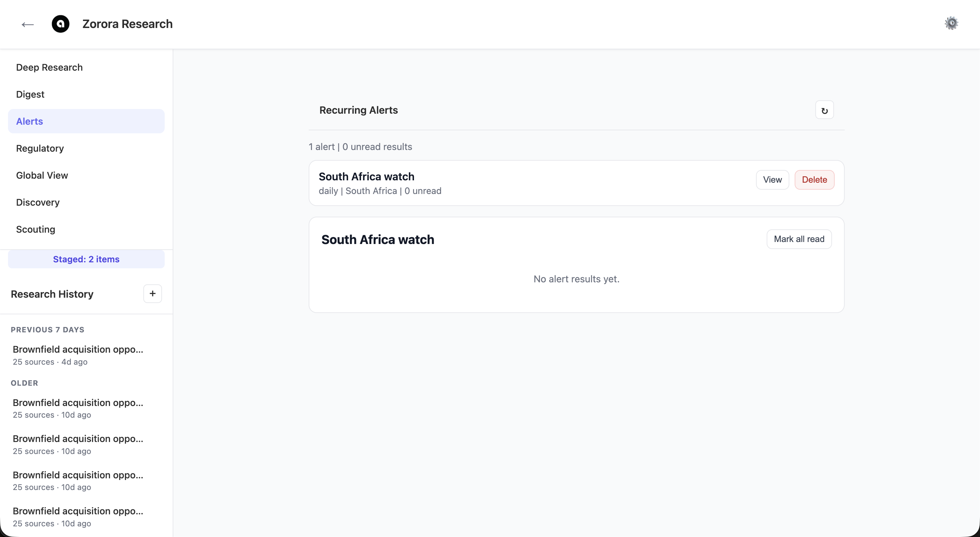Image resolution: width=980 pixels, height=537 pixels.
Task: Click the Zorora Research title
Action: coord(127,24)
